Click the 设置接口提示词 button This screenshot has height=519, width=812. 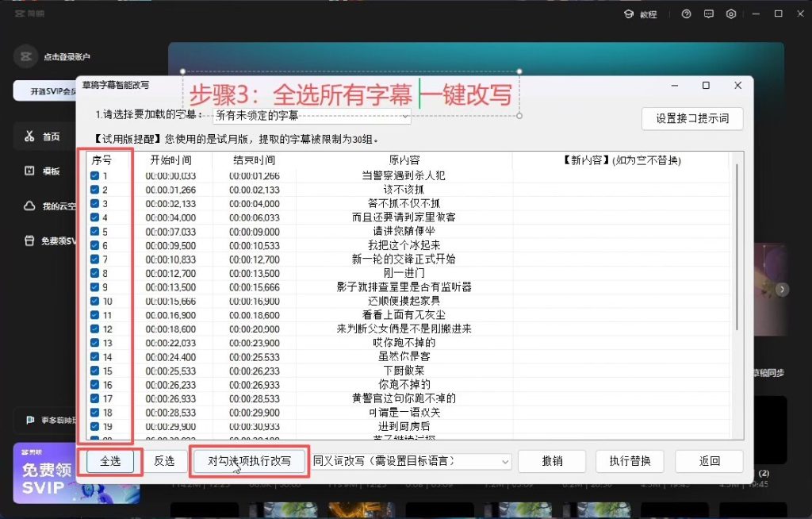click(x=692, y=118)
